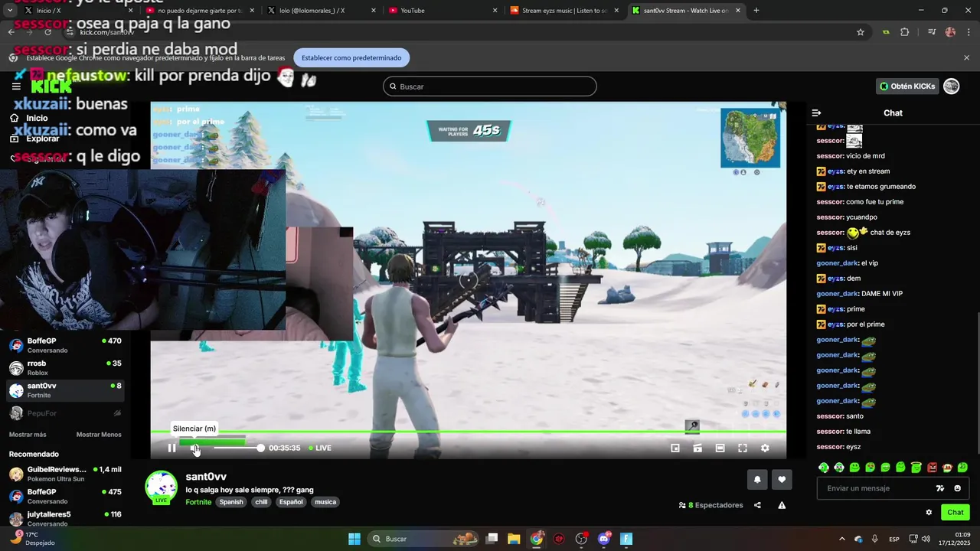Open the Chrome tab search dropdown
Screen dimensions: 980x551
click(10, 11)
